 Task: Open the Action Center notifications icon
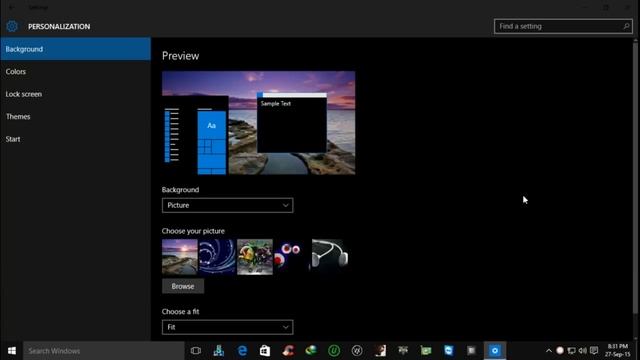(594, 351)
